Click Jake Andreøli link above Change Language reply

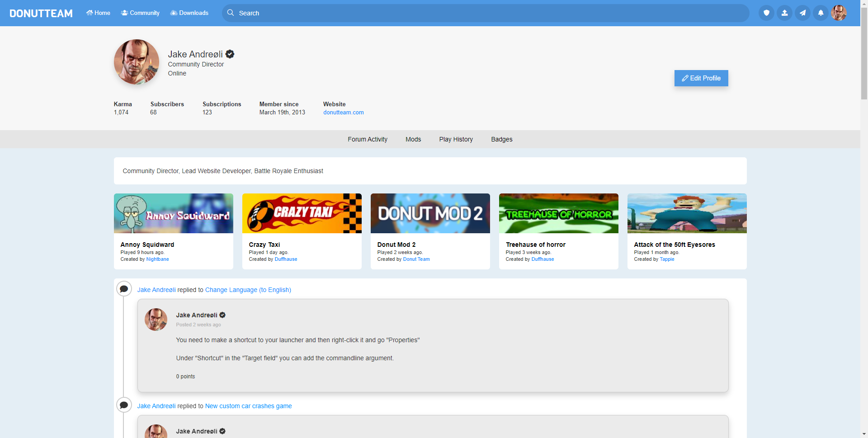point(156,290)
